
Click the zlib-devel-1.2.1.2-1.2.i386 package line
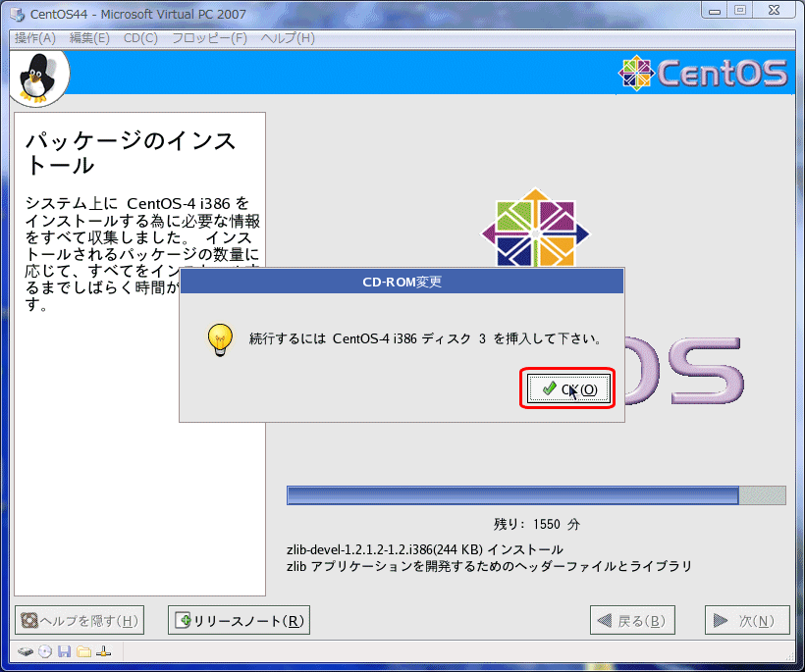(424, 550)
